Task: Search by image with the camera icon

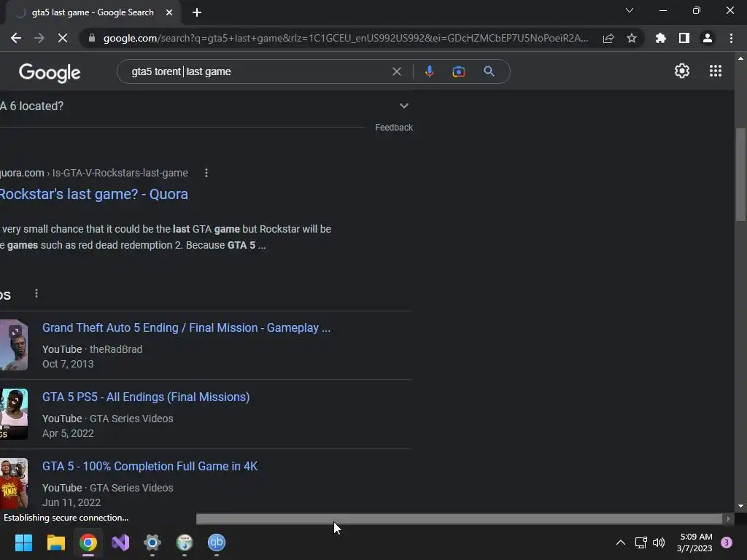Action: [458, 71]
